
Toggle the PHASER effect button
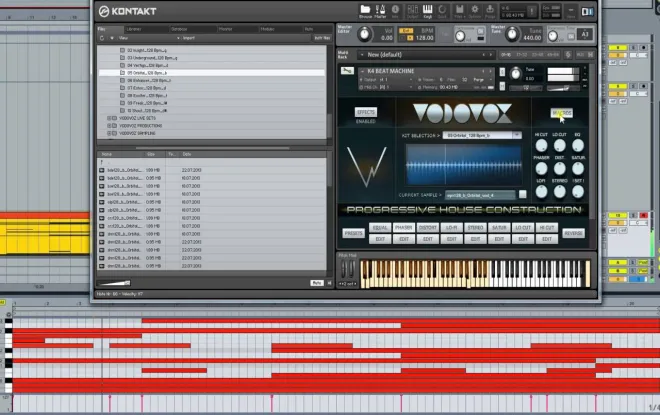[404, 228]
